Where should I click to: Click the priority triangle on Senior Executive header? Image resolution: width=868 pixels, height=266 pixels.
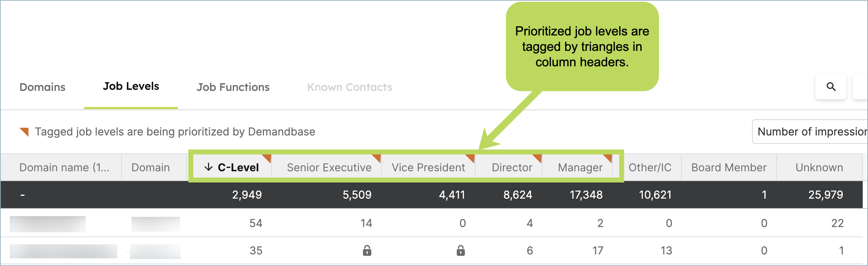pos(377,158)
